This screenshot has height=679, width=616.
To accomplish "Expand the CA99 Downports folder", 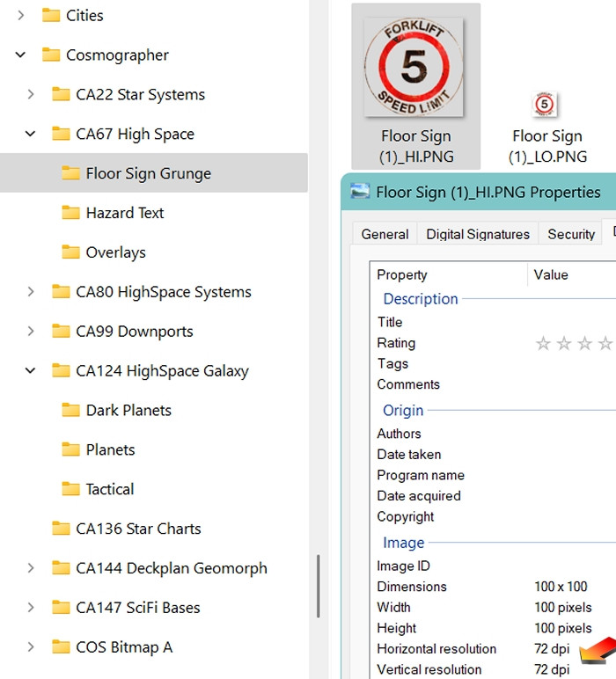I will pyautogui.click(x=31, y=332).
